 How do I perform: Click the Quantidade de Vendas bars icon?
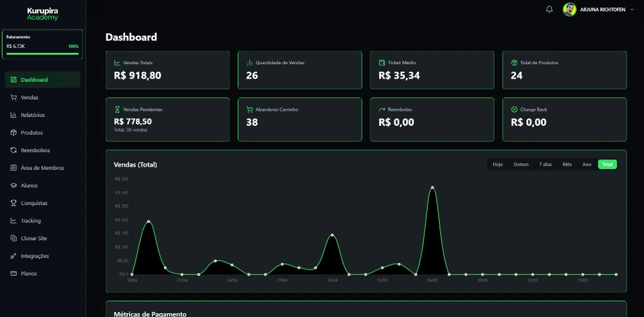(249, 63)
